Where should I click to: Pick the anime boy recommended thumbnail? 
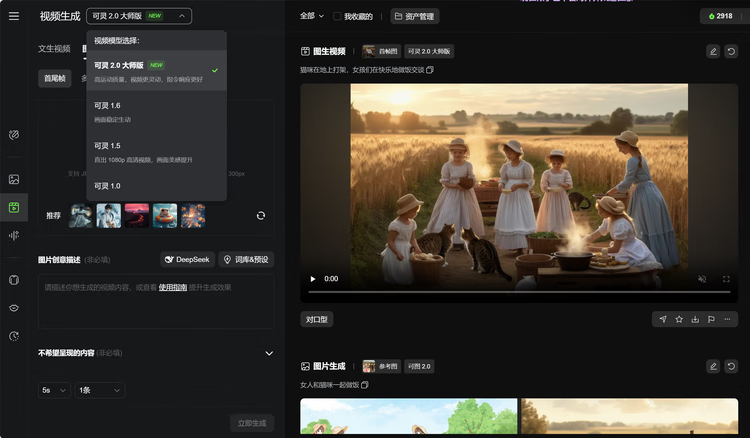[x=109, y=216]
